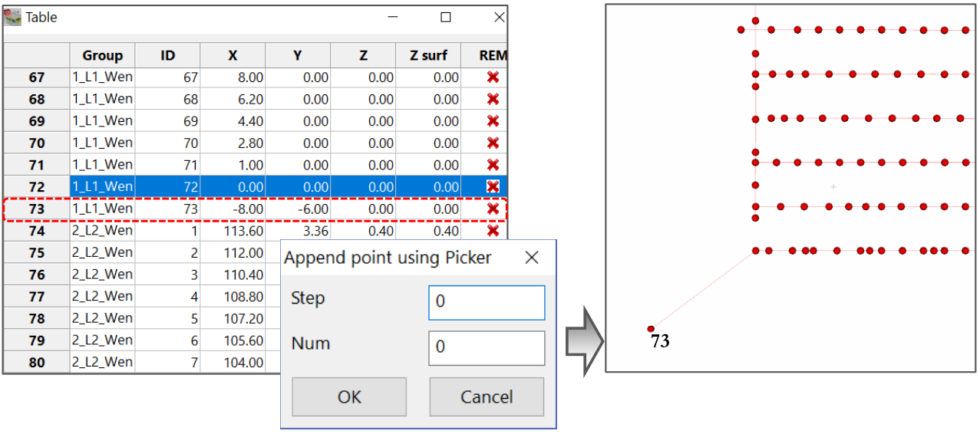The image size is (980, 434).
Task: Minimize the Table window
Action: point(393,17)
